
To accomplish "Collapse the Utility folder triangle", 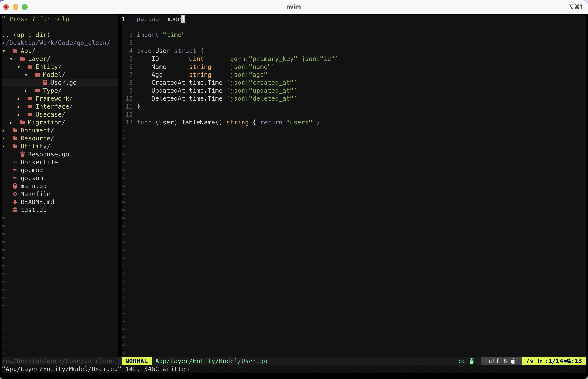I will point(4,146).
